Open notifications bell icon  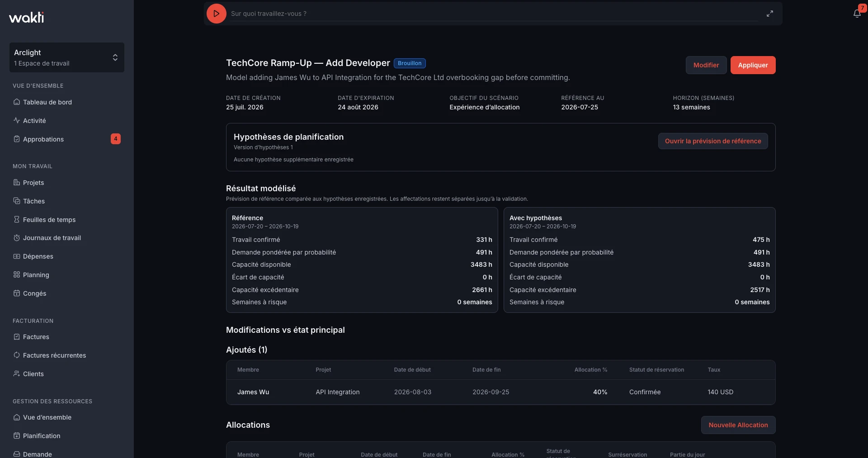[x=857, y=14]
